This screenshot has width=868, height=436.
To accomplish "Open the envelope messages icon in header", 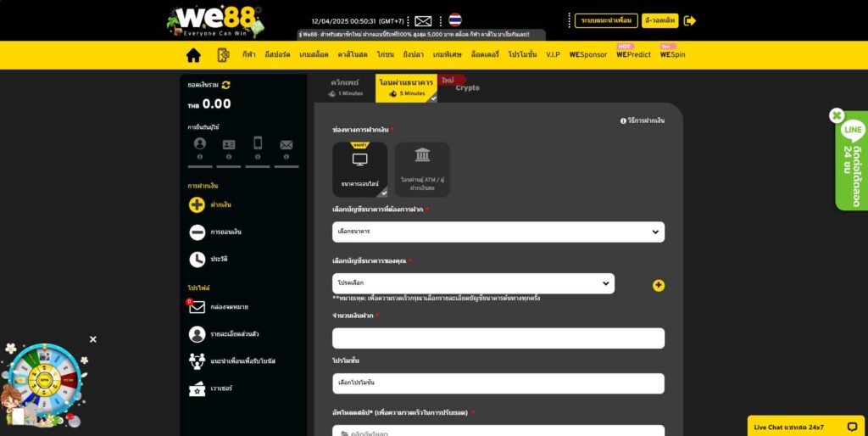I will [x=423, y=21].
